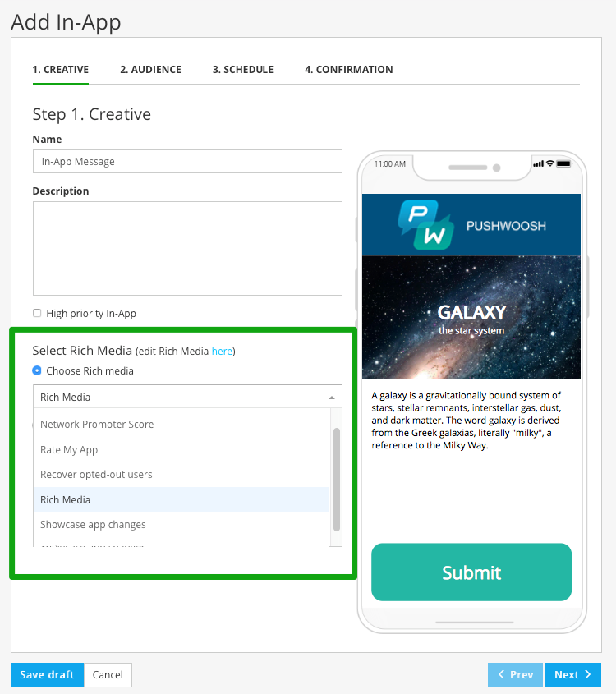The width and height of the screenshot is (616, 694).
Task: Click the Save draft button
Action: 47,674
